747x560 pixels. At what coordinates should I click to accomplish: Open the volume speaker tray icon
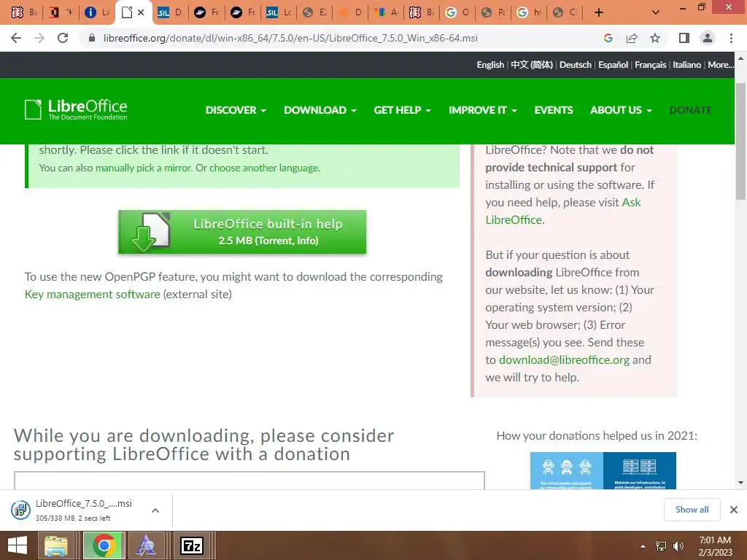678,546
